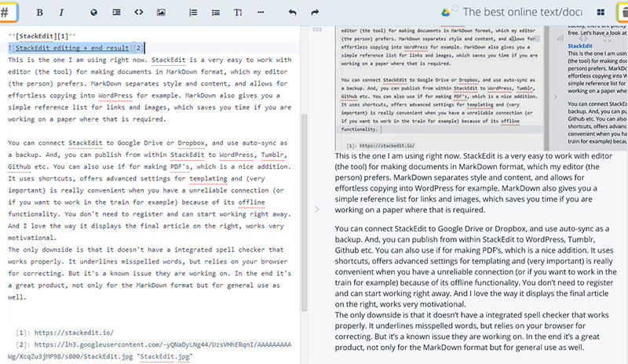Open the StackEdit hash menu
Image resolution: width=628 pixels, height=364 pixels.
coord(10,12)
